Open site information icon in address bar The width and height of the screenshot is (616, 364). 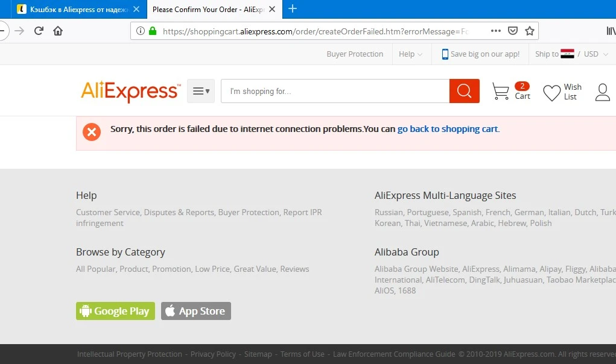[x=140, y=31]
